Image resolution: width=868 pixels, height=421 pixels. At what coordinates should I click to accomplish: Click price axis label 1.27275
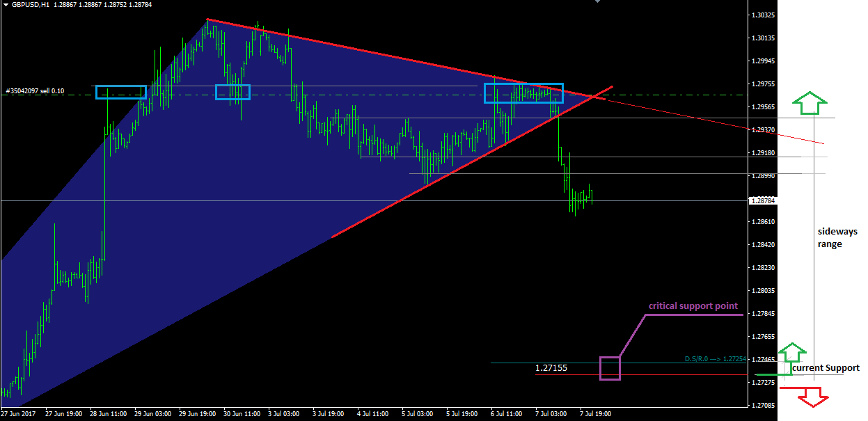(x=764, y=382)
